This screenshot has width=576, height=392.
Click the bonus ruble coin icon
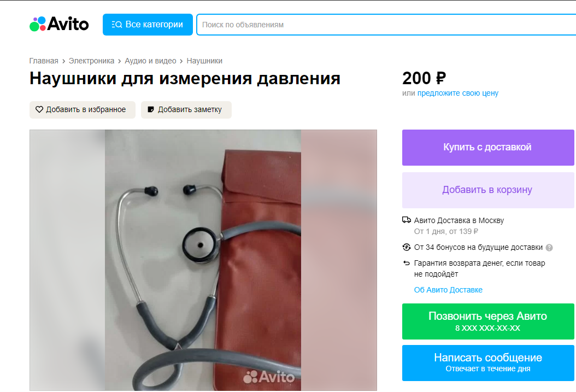[x=406, y=247]
